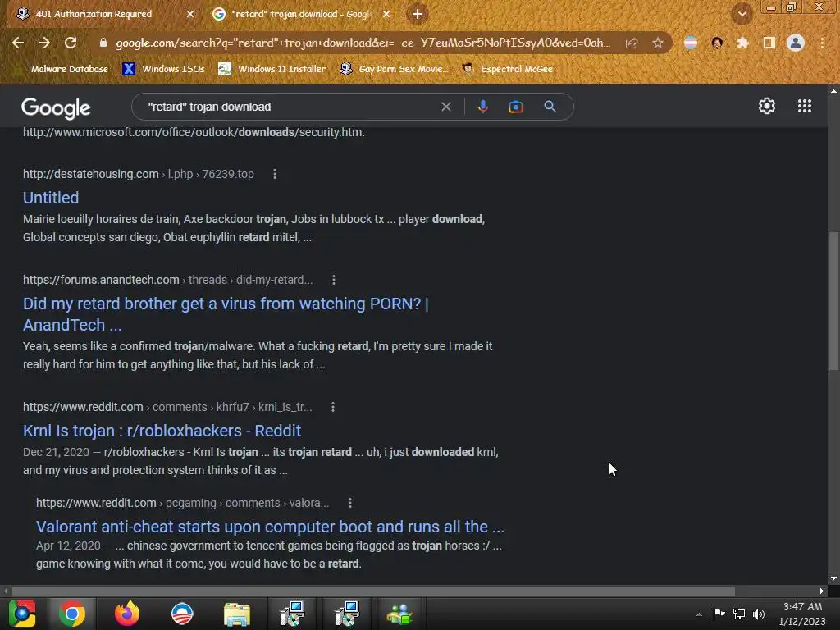Open the Espectral McGee bookmark
Screen dimensions: 840x630
point(508,69)
